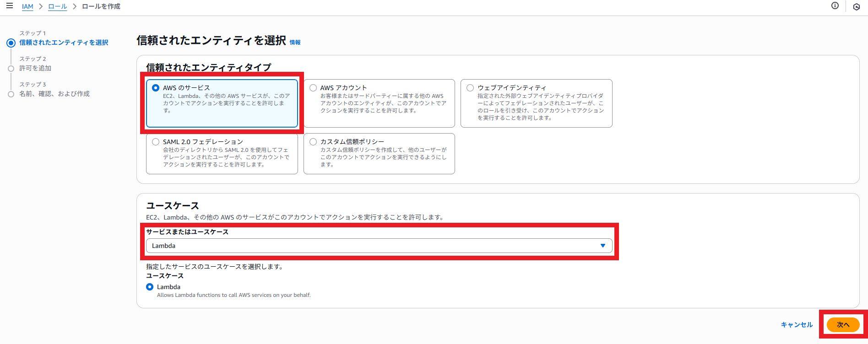Click the IAM breadcrumb link
Image resolution: width=868 pixels, height=344 pixels.
[x=27, y=6]
